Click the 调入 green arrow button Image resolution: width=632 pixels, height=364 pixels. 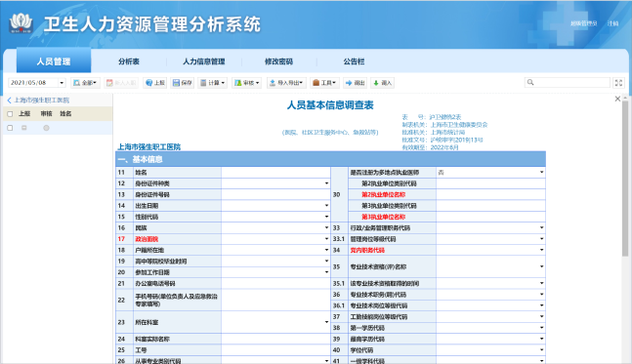(382, 83)
